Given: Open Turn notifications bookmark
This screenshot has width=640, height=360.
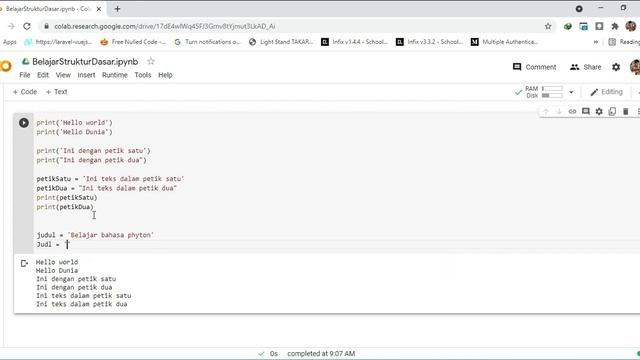Looking at the screenshot, I should tap(207, 42).
